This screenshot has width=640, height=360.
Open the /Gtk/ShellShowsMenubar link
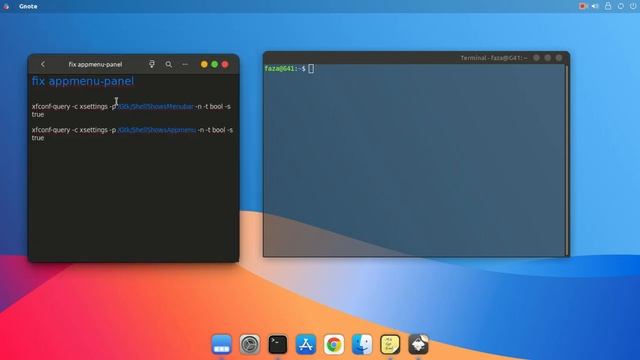[156, 106]
